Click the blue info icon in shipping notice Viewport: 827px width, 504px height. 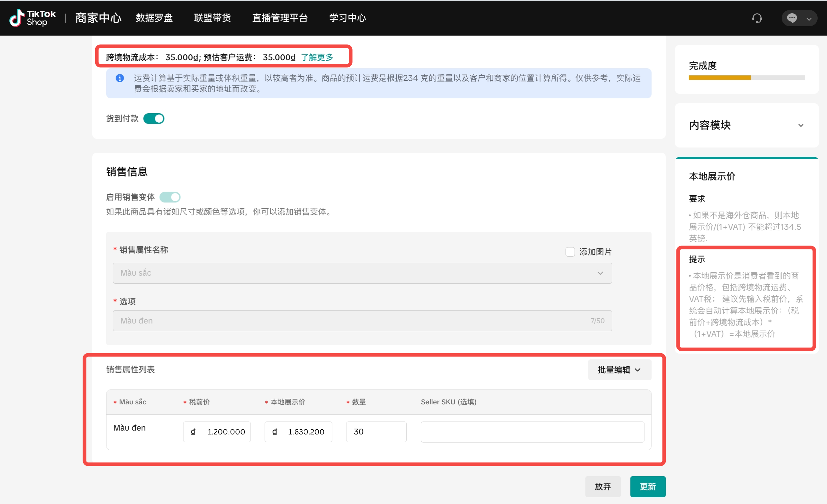pyautogui.click(x=120, y=78)
